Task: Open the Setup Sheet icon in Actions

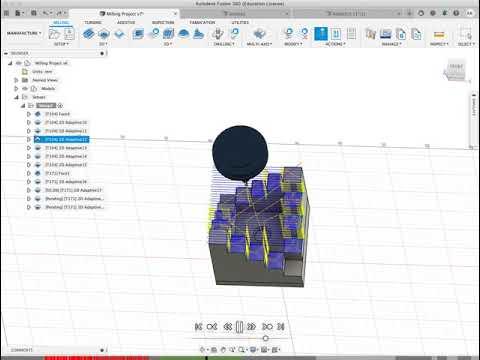Action: tap(351, 34)
